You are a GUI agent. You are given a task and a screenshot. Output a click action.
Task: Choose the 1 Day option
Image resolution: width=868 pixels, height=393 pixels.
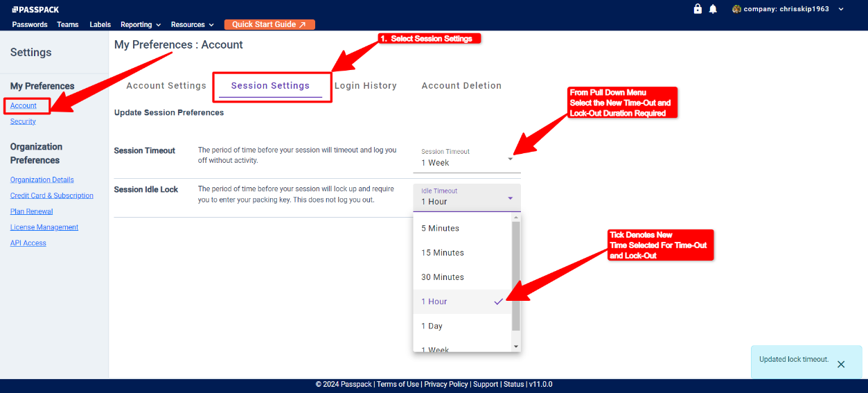coord(462,326)
